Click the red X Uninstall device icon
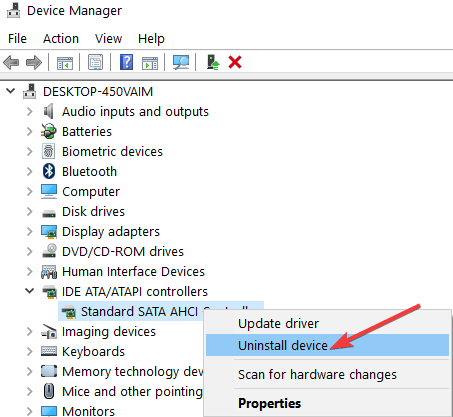The height and width of the screenshot is (417, 453). coord(235,62)
